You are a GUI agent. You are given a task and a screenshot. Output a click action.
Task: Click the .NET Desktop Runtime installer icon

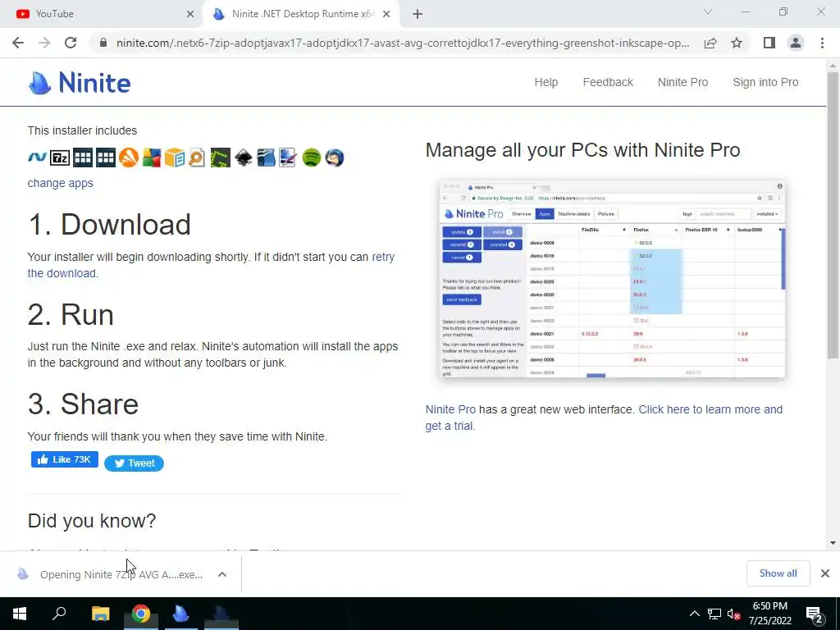click(37, 157)
